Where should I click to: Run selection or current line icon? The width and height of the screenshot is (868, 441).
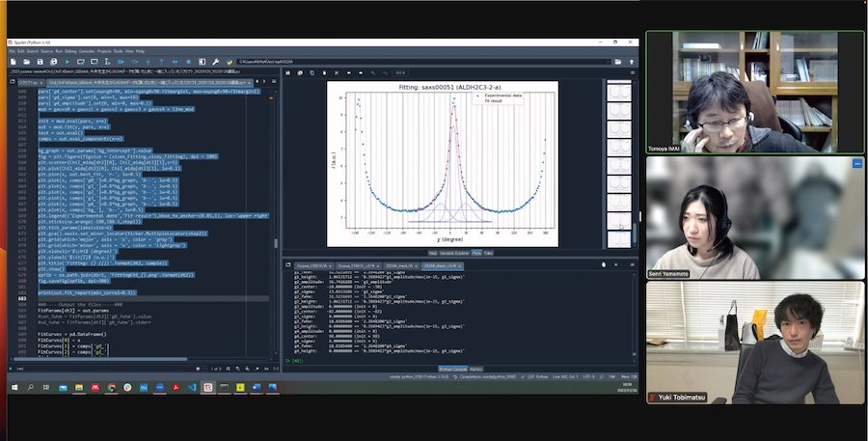point(107,62)
